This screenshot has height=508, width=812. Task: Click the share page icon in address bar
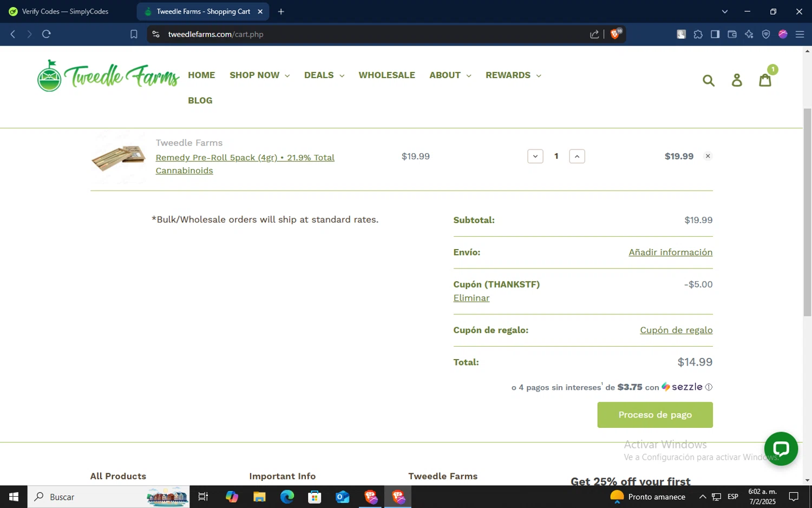tap(594, 34)
